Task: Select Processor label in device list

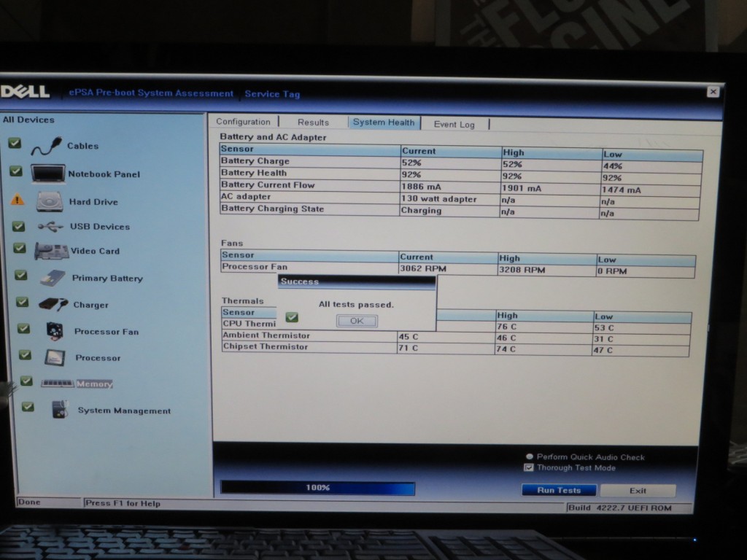Action: tap(98, 357)
